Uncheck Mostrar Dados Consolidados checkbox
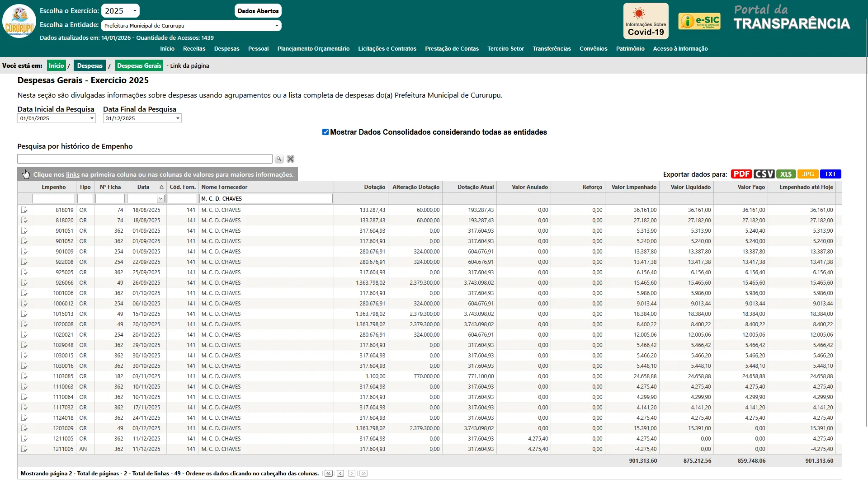Screen dimensions: 868x488 pyautogui.click(x=325, y=132)
